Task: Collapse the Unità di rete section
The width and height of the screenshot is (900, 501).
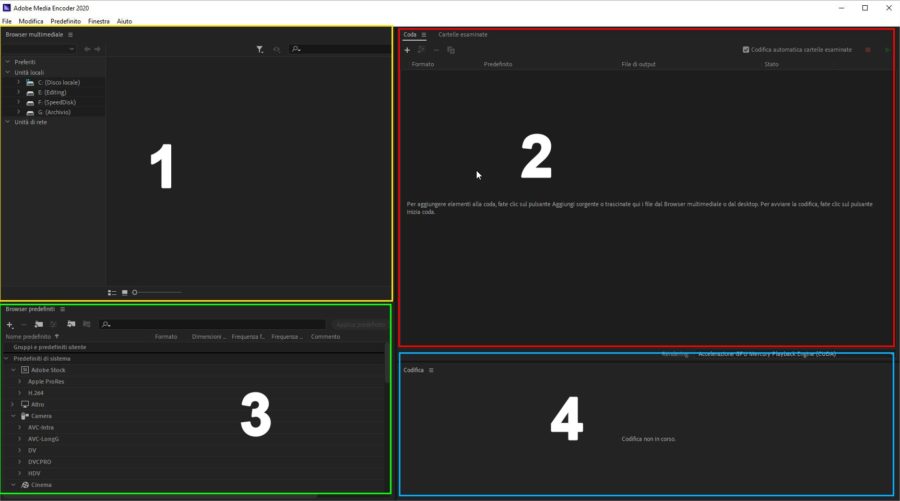Action: [8, 122]
